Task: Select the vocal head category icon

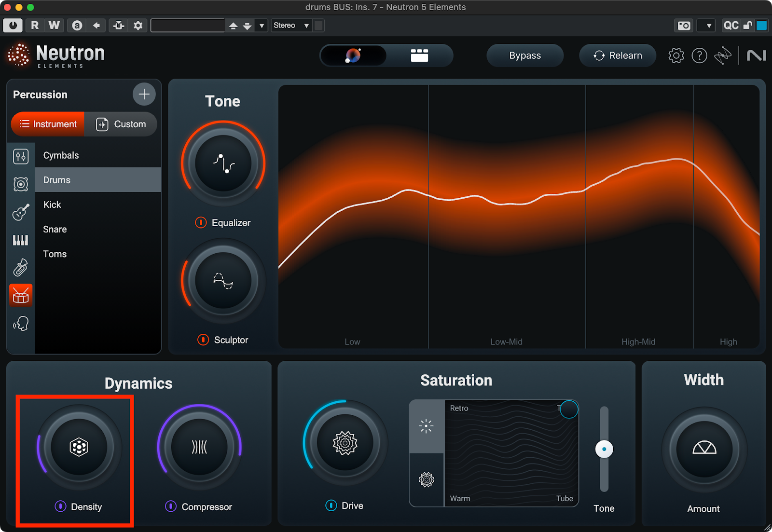Action: (21, 323)
